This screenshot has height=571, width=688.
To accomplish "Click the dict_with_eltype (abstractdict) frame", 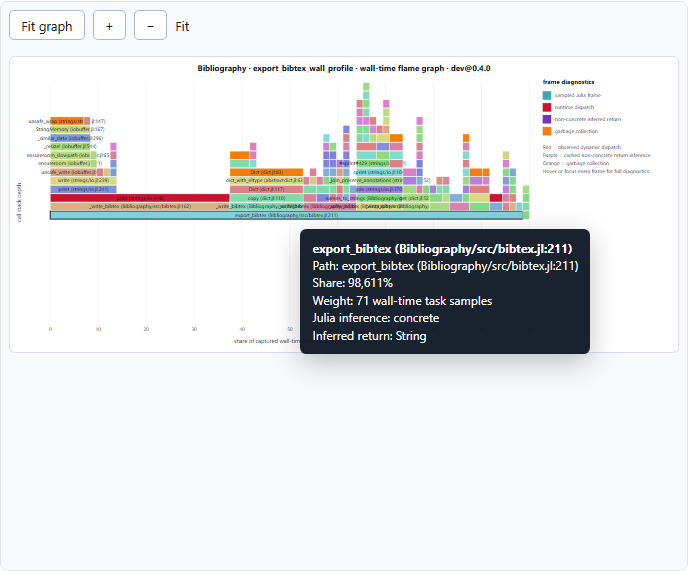I will (266, 180).
